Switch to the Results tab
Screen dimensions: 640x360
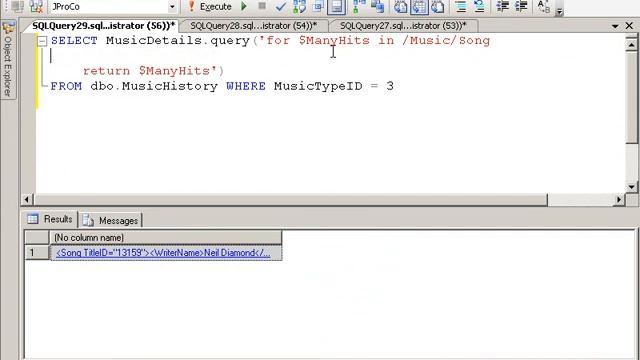pos(50,219)
